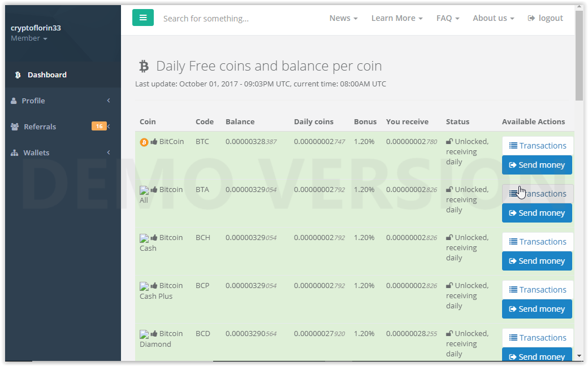Viewport: 588px width, 366px height.
Task: Click the Balance column header
Action: [240, 122]
